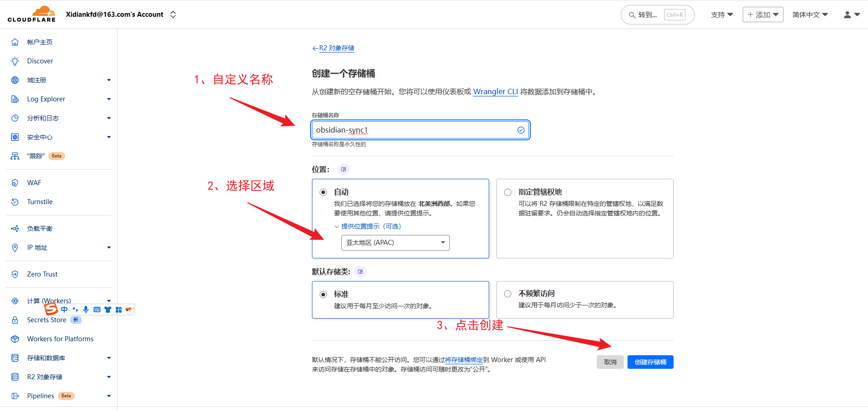This screenshot has width=868, height=410.
Task: Click the account person icon top right
Action: pos(846,14)
